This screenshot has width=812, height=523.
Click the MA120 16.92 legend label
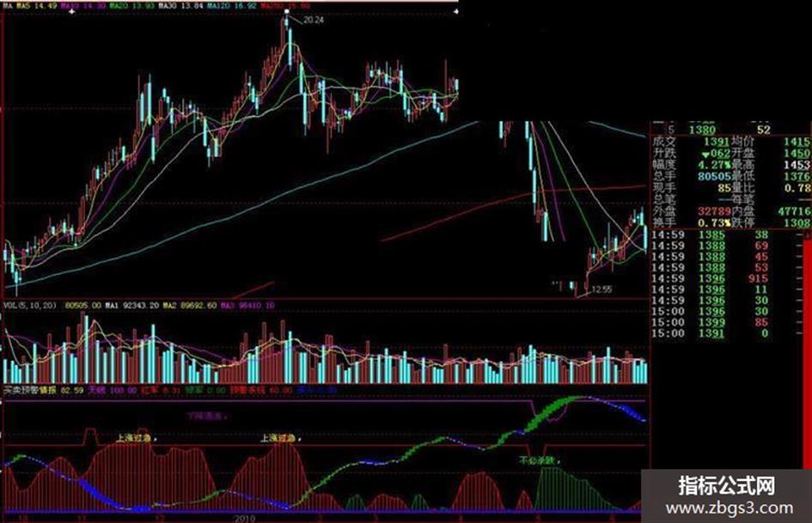[230, 6]
